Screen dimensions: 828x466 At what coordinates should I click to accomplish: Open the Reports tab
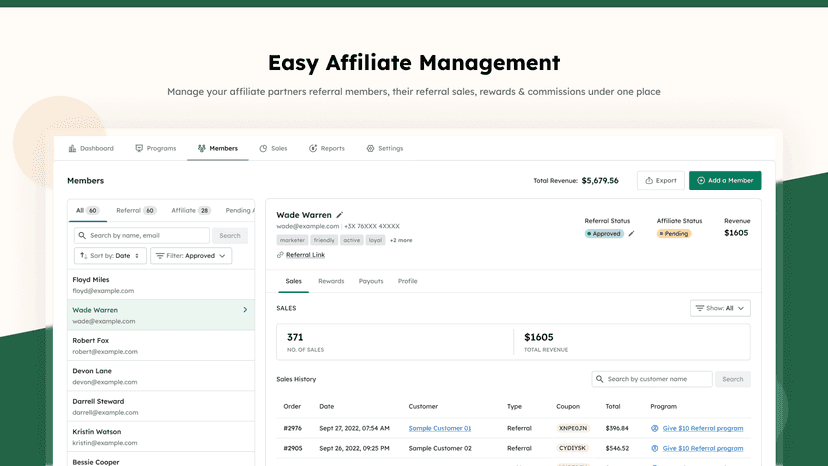click(x=327, y=148)
